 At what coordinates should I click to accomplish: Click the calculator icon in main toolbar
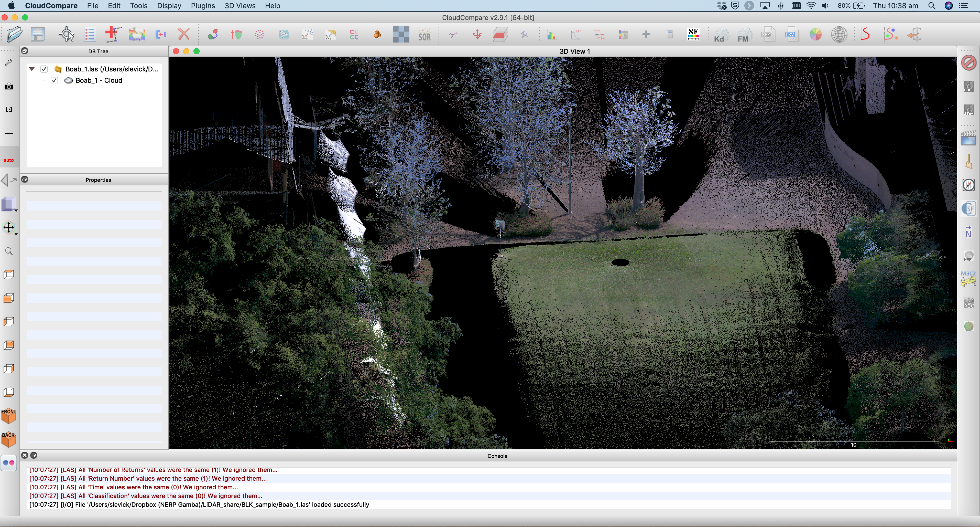(x=670, y=35)
